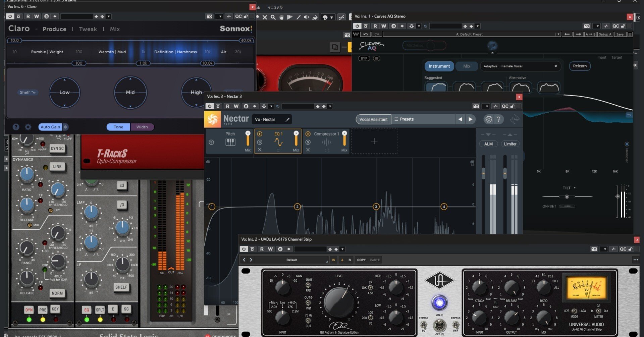Image resolution: width=644 pixels, height=337 pixels.
Task: Select the Tone tab in Claro
Action: (118, 127)
